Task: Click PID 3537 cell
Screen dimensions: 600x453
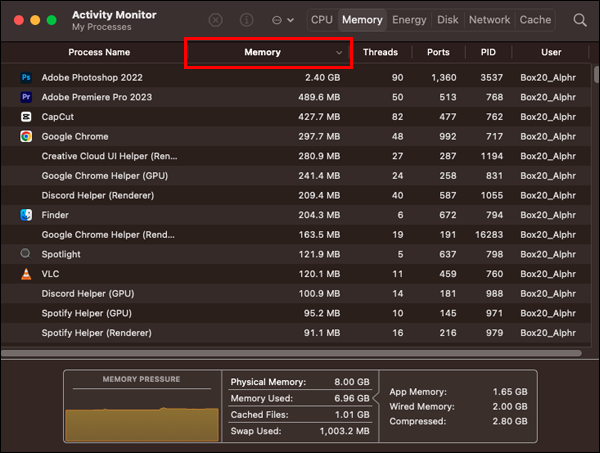Action: point(492,78)
